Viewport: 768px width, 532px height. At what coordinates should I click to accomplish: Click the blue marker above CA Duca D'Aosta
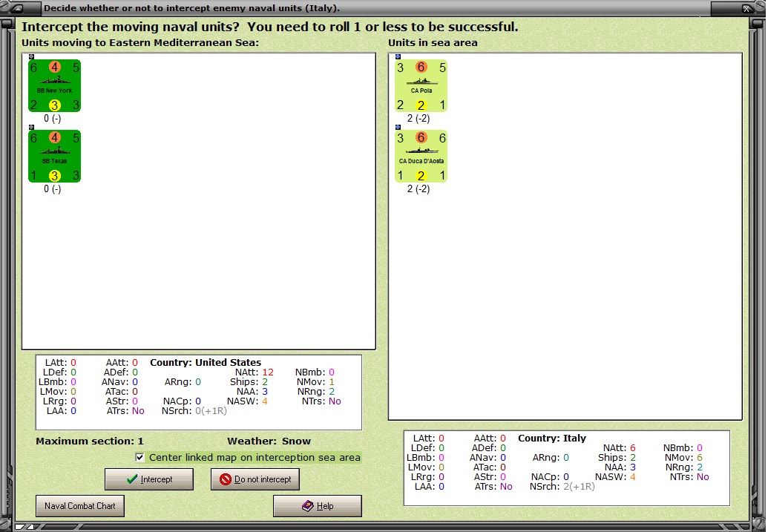398,128
